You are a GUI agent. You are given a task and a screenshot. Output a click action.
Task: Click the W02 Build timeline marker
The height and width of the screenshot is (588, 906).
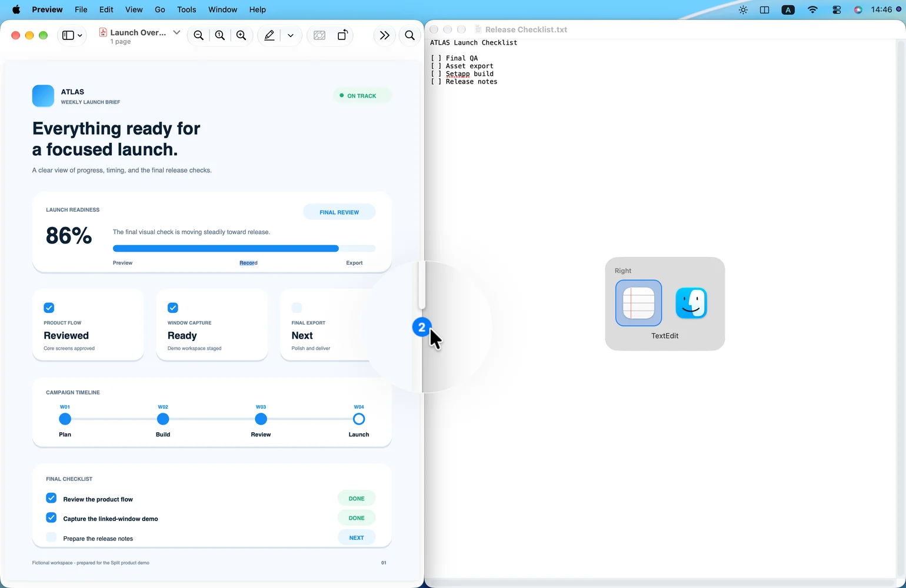163,419
